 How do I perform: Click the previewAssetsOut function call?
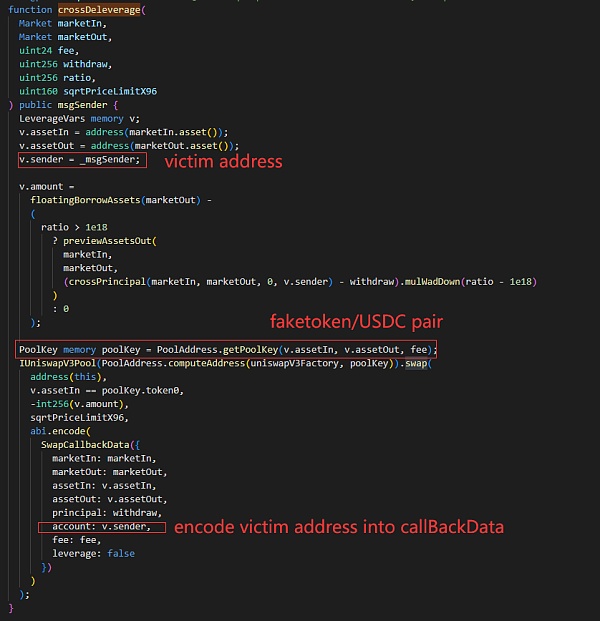[107, 241]
